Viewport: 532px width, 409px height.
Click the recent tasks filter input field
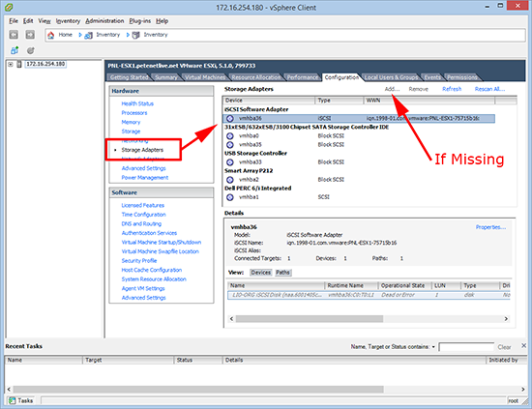coord(466,347)
